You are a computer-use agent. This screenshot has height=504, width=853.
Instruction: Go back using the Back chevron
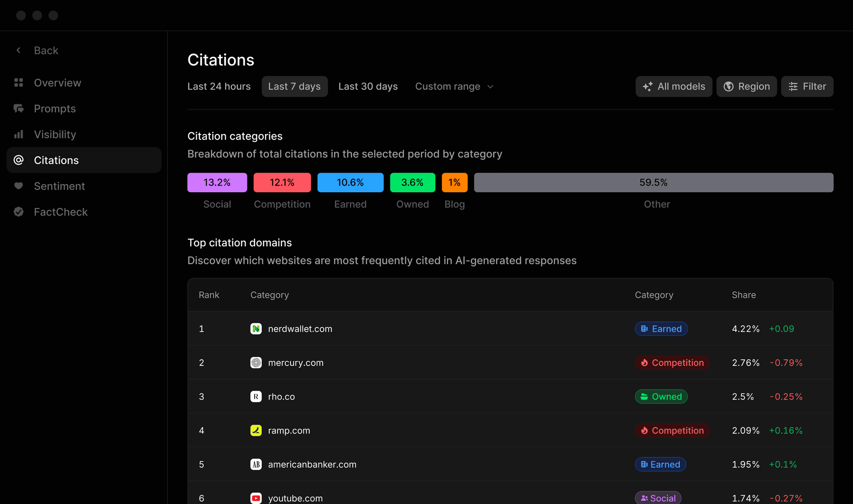[x=19, y=50]
